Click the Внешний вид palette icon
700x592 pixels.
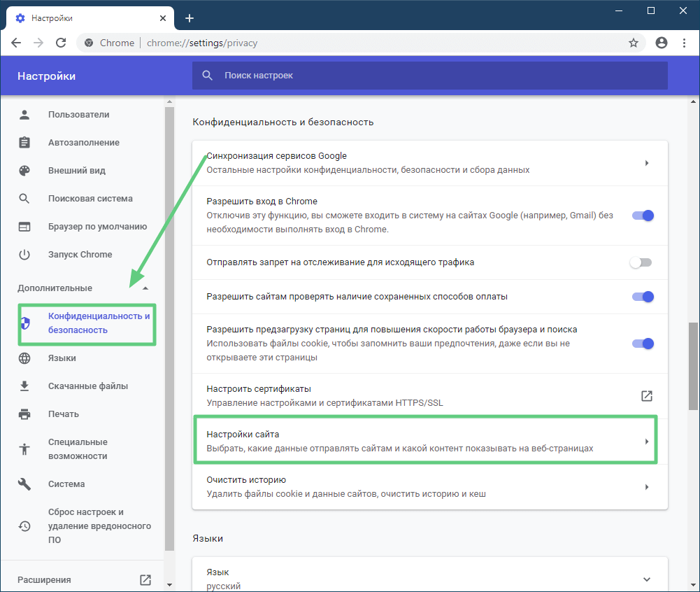(24, 171)
